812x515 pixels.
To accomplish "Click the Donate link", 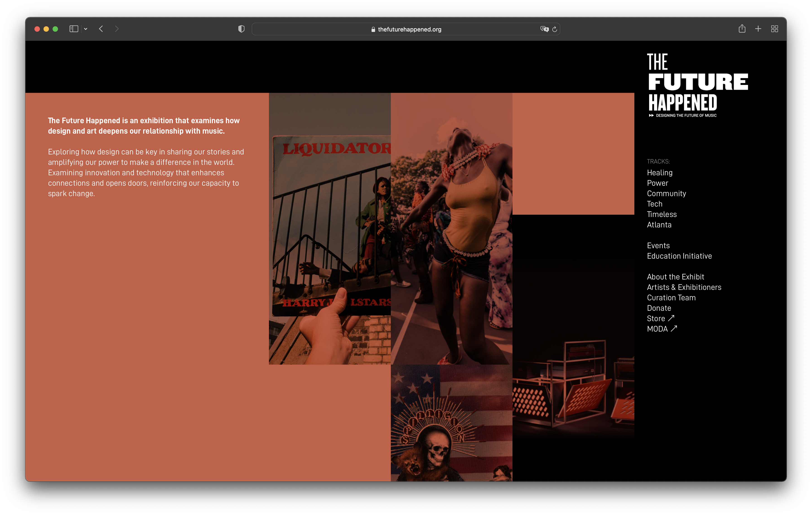I will click(x=659, y=308).
